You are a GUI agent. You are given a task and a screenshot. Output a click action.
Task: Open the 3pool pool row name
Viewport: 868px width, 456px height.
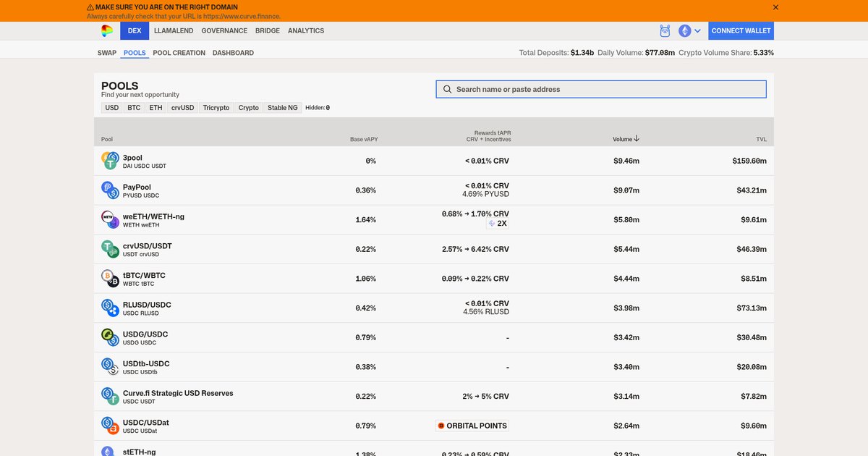(132, 157)
